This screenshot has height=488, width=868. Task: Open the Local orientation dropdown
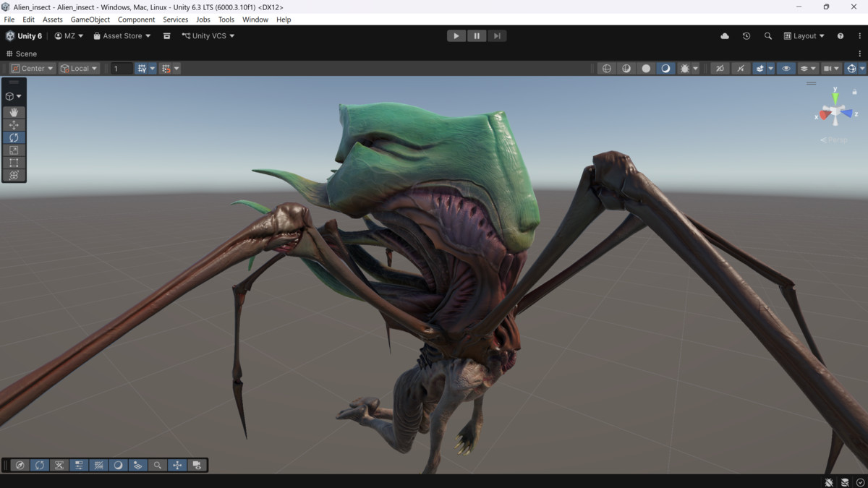coord(78,68)
